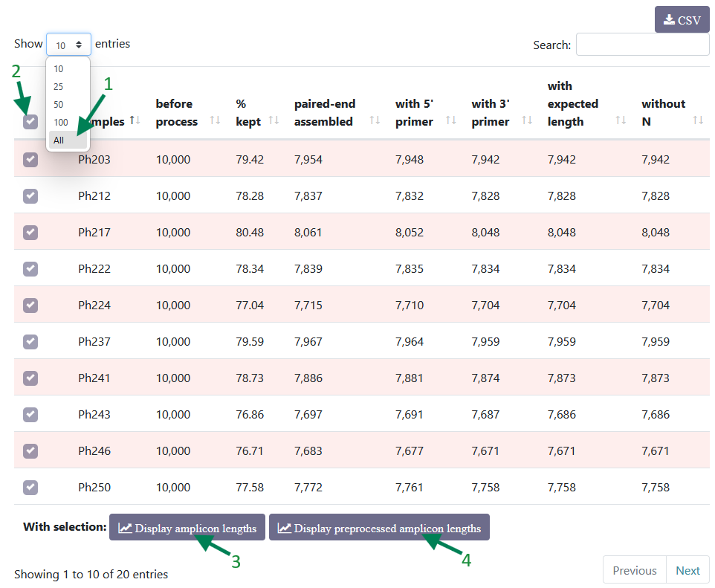Screen dimensions: 715x588
Task: Sort by with expected length column
Action: (x=621, y=120)
